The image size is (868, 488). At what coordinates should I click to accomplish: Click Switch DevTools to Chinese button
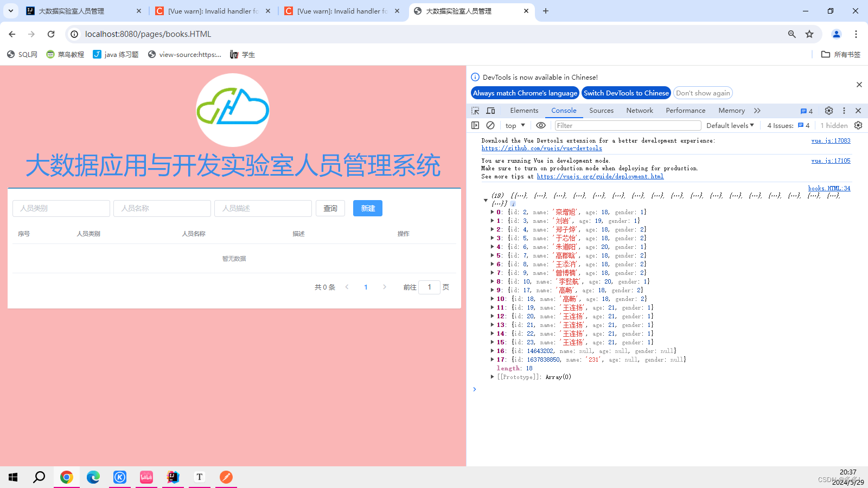(627, 93)
